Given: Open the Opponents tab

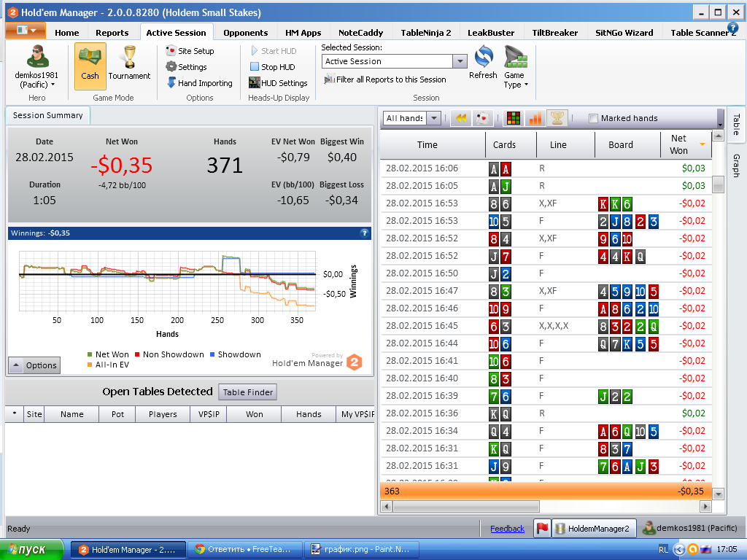Looking at the screenshot, I should pos(245,32).
